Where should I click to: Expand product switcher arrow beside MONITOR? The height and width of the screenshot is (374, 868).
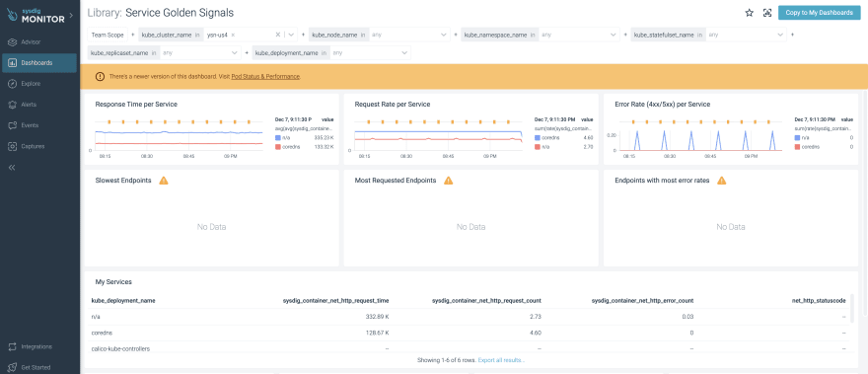tap(71, 15)
